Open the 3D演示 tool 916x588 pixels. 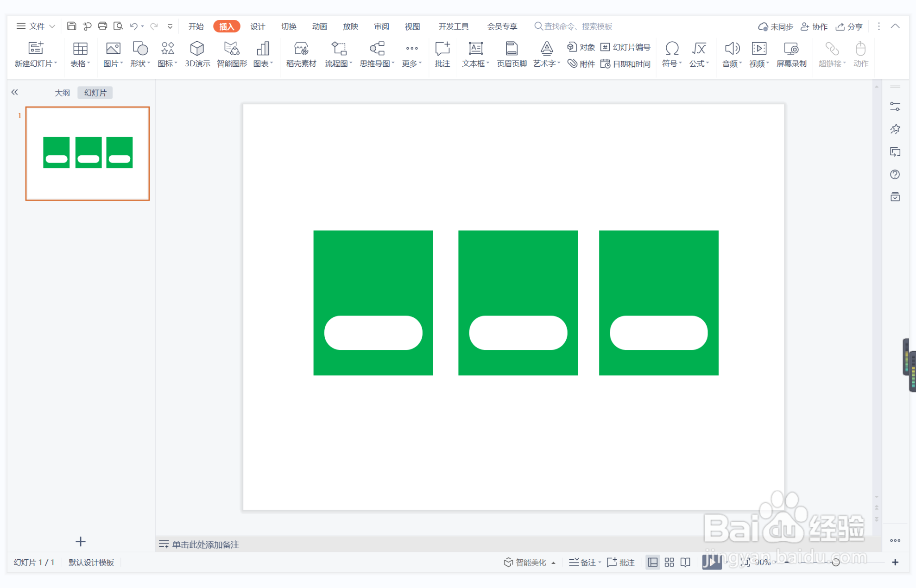pyautogui.click(x=197, y=54)
